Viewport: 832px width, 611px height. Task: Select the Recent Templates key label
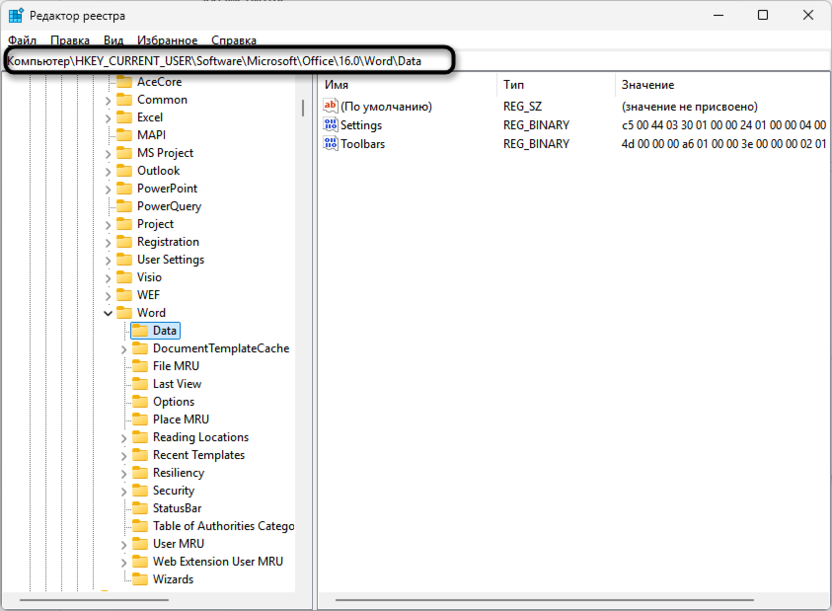[x=198, y=455]
